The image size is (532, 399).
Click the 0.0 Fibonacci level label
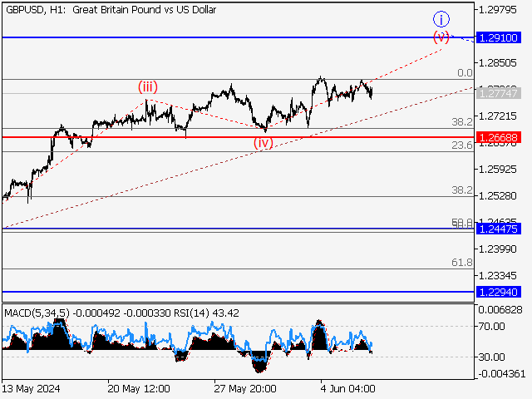pos(465,73)
